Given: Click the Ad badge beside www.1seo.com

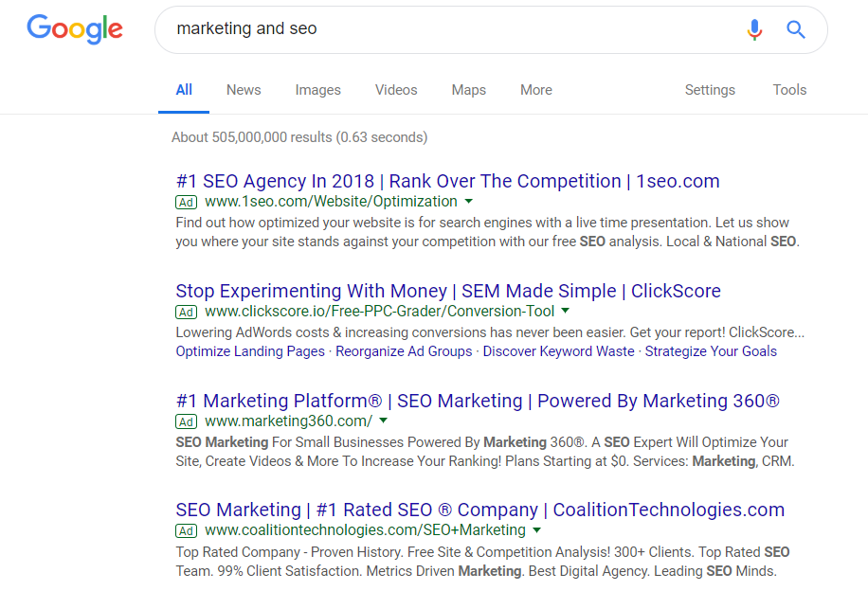Looking at the screenshot, I should coord(187,202).
